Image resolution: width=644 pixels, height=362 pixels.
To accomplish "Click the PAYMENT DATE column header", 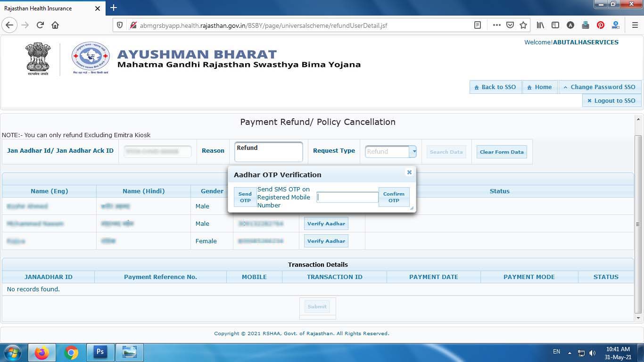I will coord(434,277).
